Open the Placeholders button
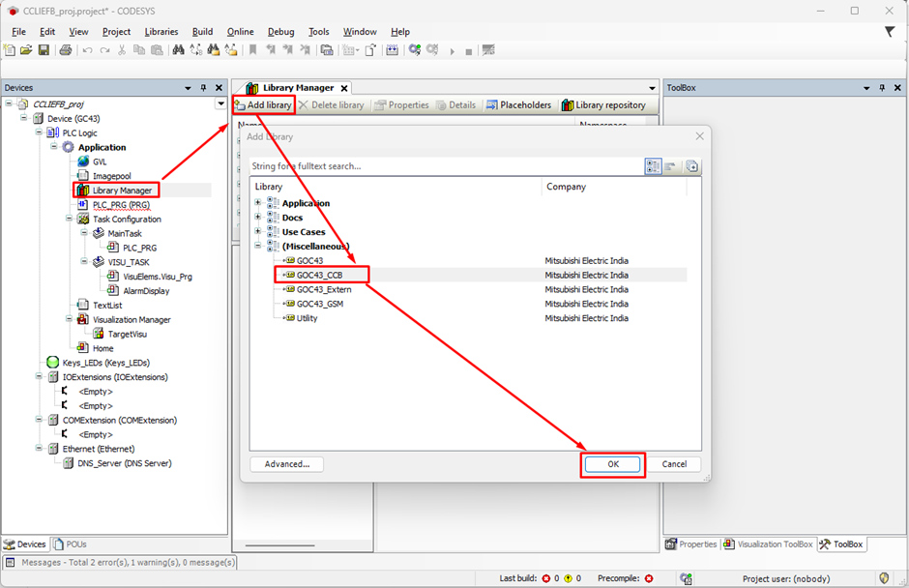Viewport: 909px width, 588px height. click(519, 105)
